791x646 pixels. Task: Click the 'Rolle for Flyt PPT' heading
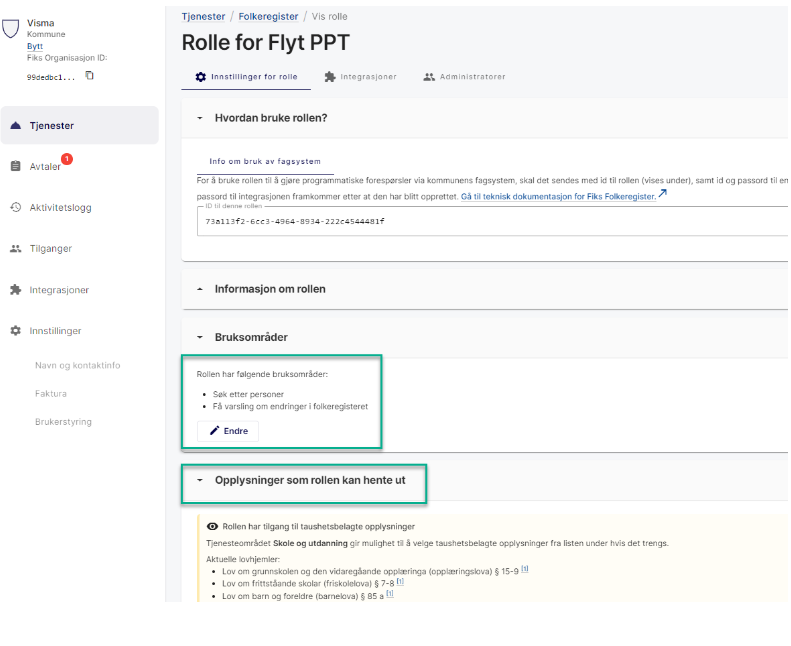tap(265, 42)
